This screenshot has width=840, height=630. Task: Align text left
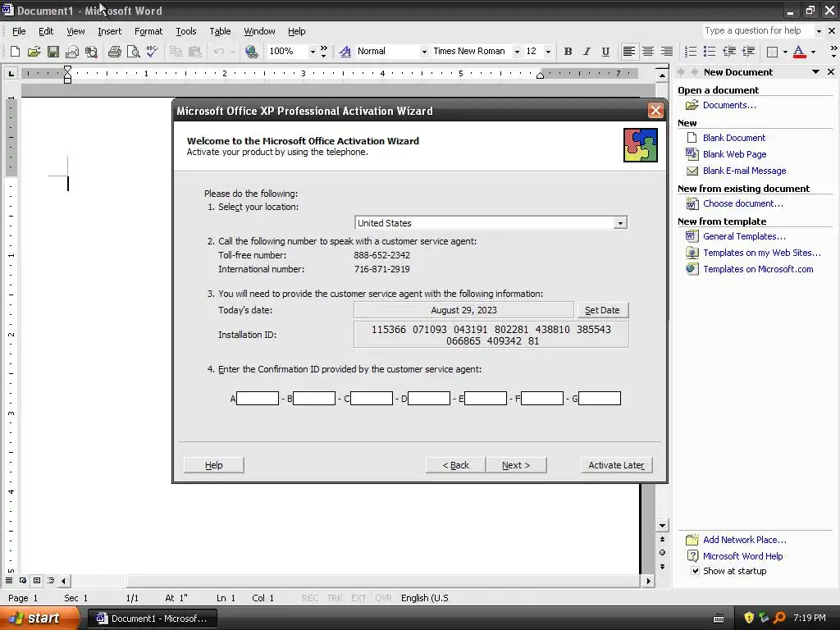tap(629, 52)
